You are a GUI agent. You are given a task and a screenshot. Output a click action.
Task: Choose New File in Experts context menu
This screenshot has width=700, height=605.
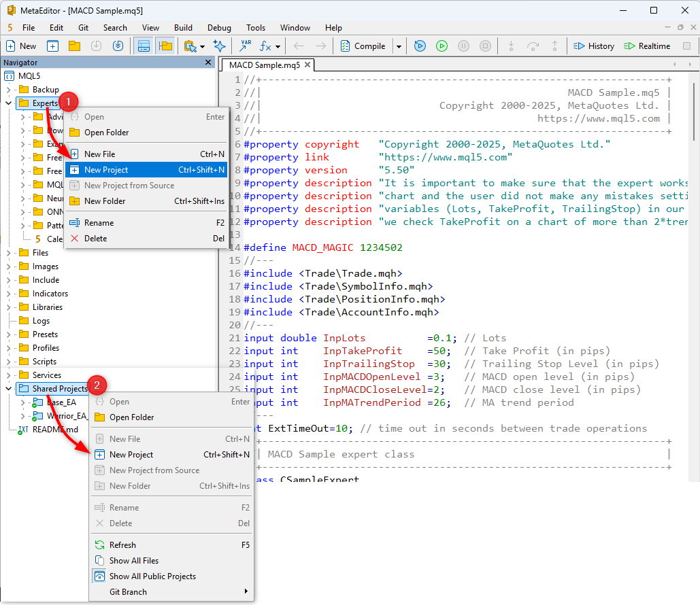[146, 154]
